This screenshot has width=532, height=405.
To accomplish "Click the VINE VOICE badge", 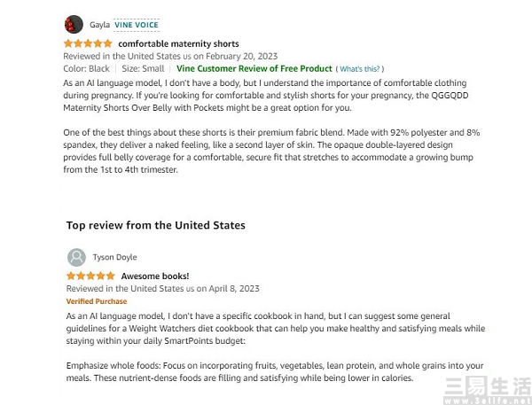I will (x=137, y=25).
